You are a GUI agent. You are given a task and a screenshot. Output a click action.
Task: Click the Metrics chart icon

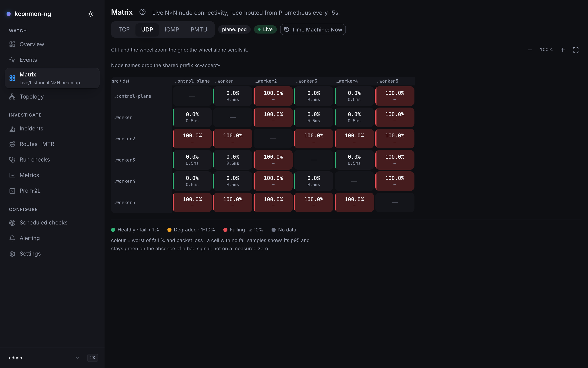point(12,175)
